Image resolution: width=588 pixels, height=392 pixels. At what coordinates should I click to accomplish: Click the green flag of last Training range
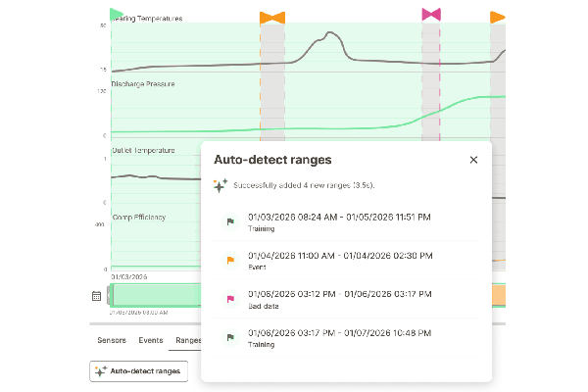pyautogui.click(x=230, y=337)
